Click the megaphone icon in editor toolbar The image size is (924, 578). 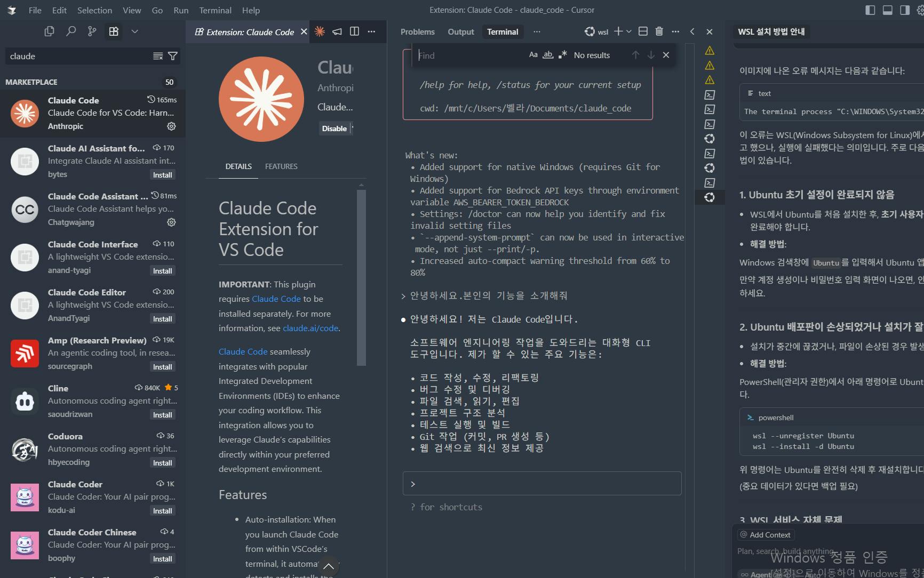point(337,31)
